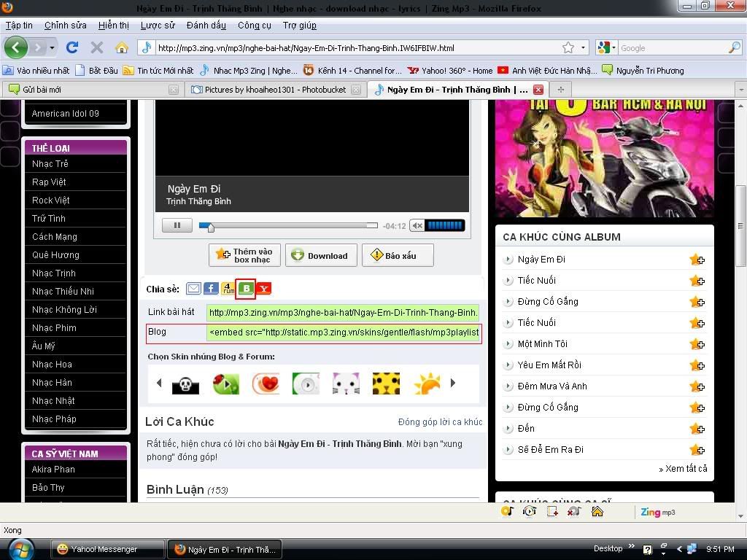This screenshot has width=747, height=560.
Task: Switch to the Gửi bài mới tab
Action: (91, 90)
